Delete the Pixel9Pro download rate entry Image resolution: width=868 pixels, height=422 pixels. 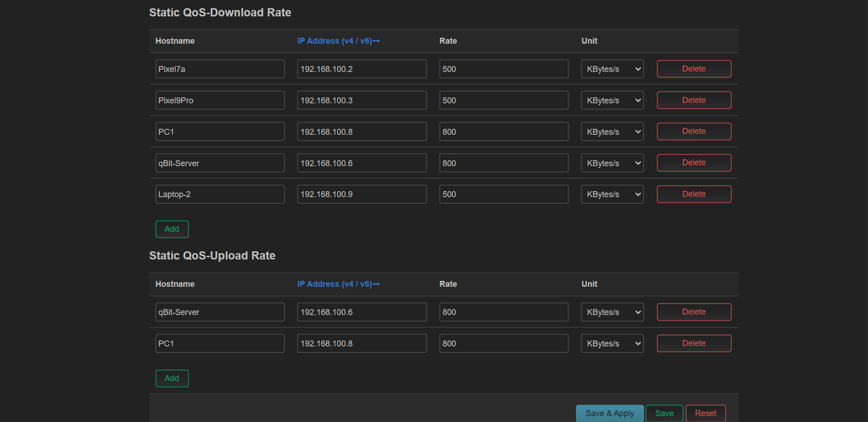click(694, 100)
